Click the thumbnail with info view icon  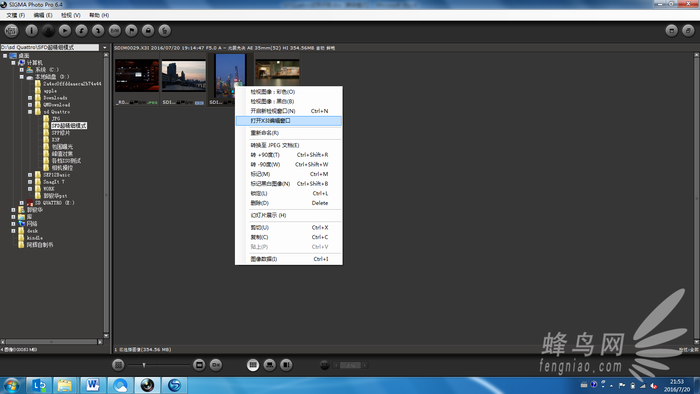click(216, 365)
